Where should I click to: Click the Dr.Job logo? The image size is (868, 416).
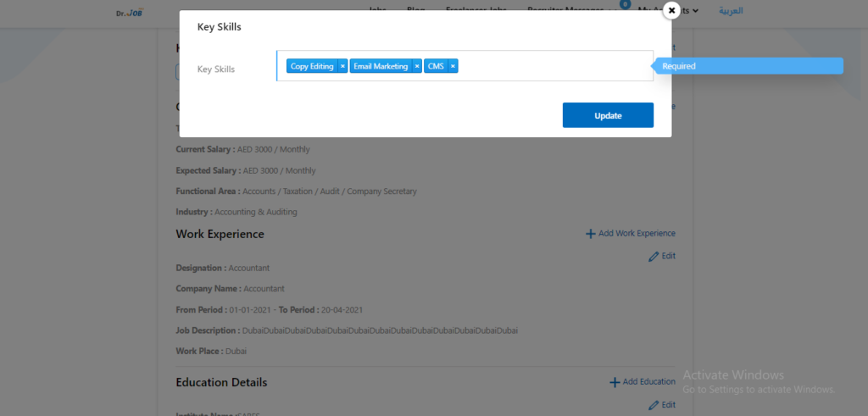pyautogui.click(x=130, y=12)
